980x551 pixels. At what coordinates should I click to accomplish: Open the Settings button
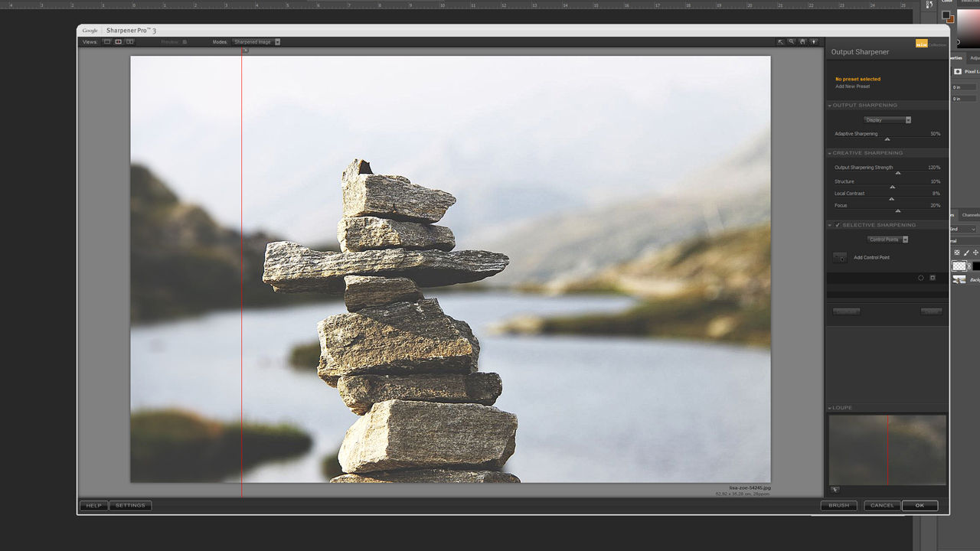pyautogui.click(x=130, y=506)
